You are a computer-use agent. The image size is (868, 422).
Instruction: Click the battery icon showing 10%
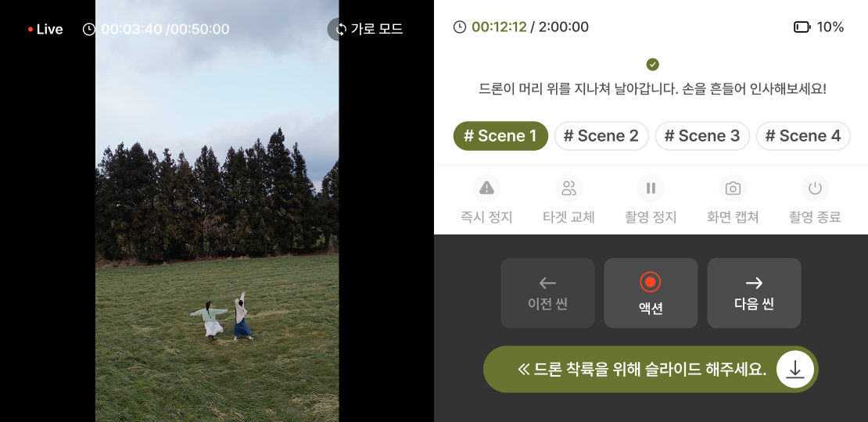coord(802,27)
